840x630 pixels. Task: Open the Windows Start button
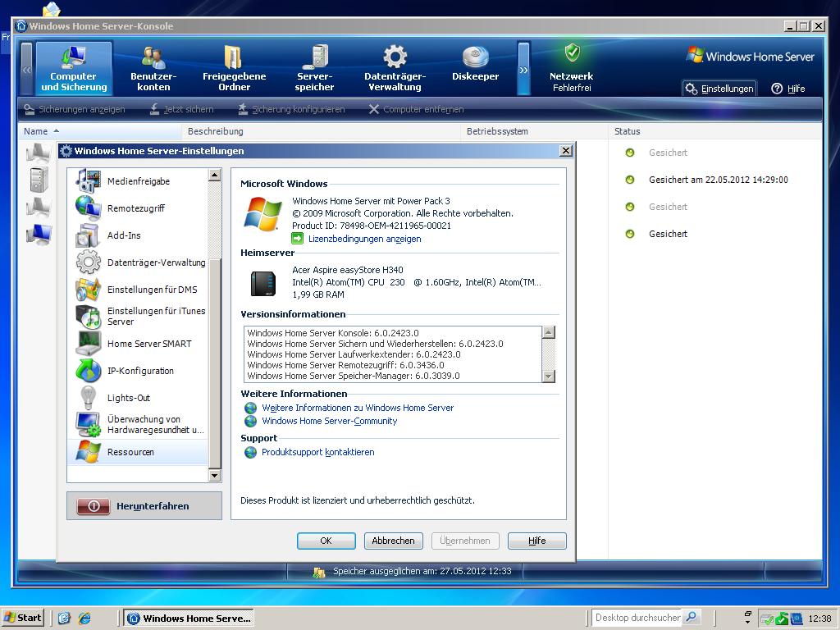[x=22, y=618]
